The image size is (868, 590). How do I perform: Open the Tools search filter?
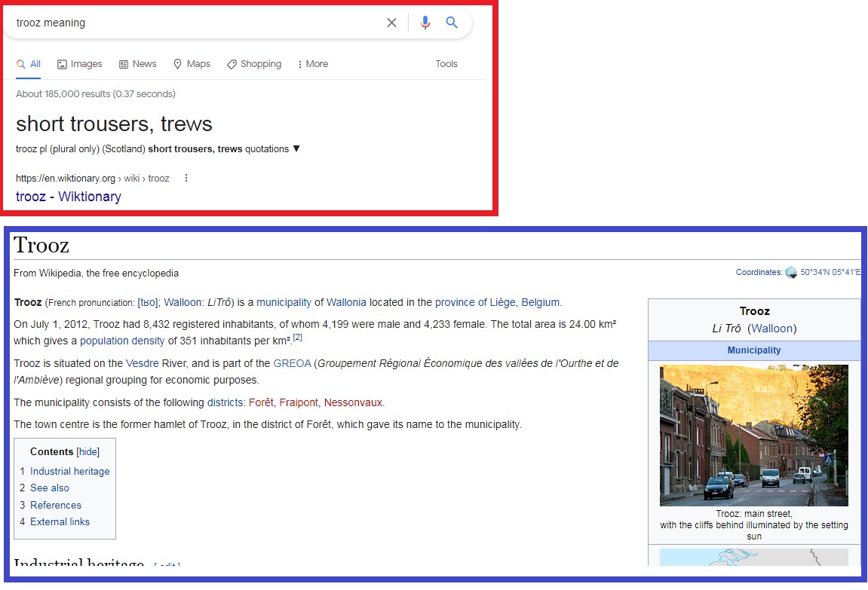coord(446,64)
